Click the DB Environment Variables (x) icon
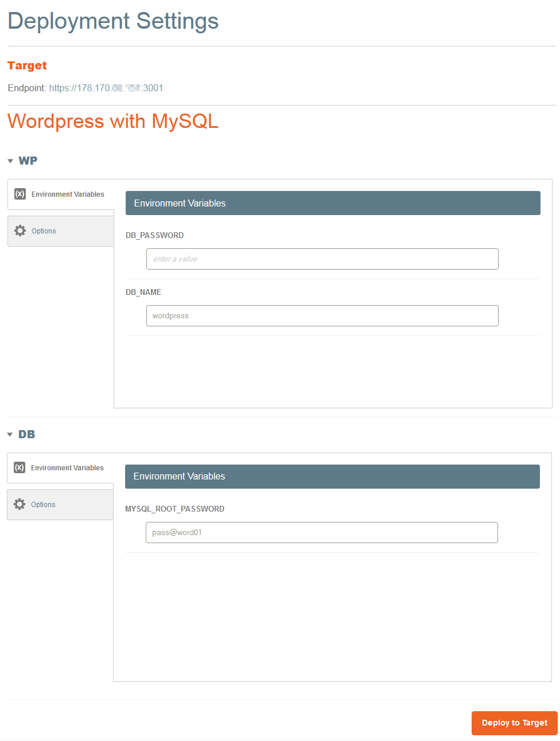The height and width of the screenshot is (741, 560). [x=20, y=467]
